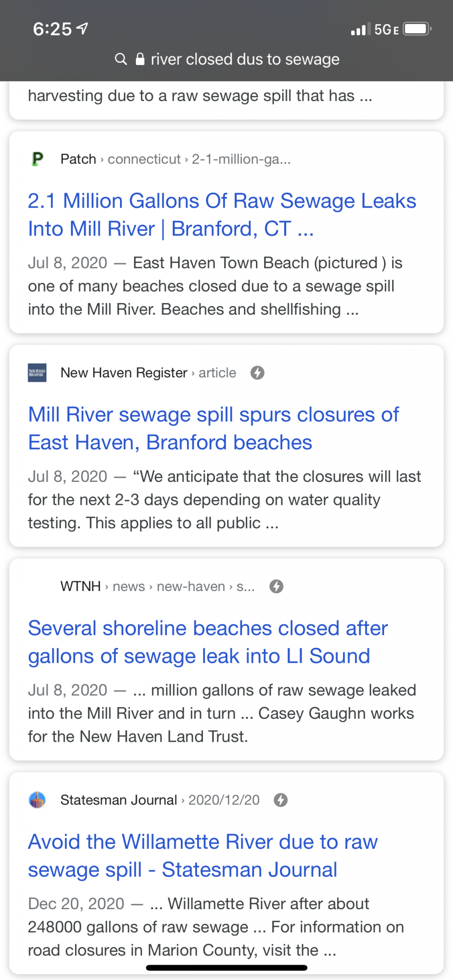Open 'Several shoreline beaches closed' WTNH article

pos(208,642)
